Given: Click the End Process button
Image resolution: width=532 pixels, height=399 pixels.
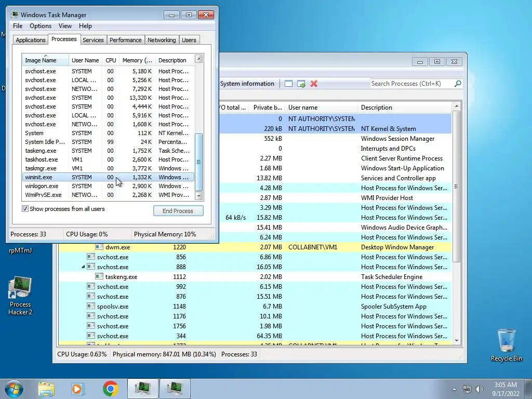Looking at the screenshot, I should (178, 211).
